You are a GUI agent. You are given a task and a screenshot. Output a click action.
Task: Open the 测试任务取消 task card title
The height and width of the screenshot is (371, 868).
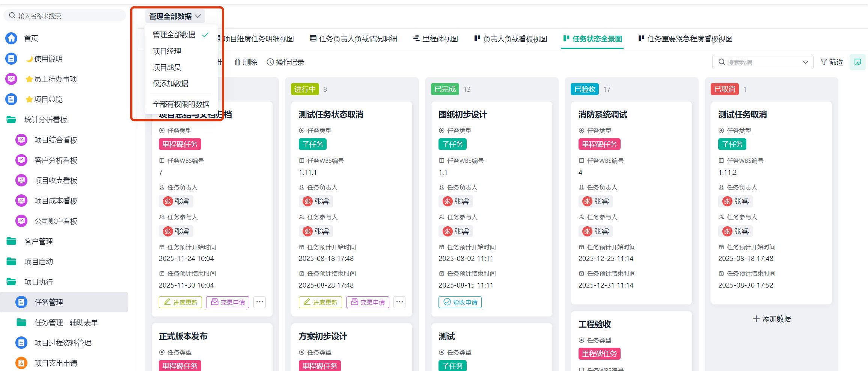click(x=742, y=115)
